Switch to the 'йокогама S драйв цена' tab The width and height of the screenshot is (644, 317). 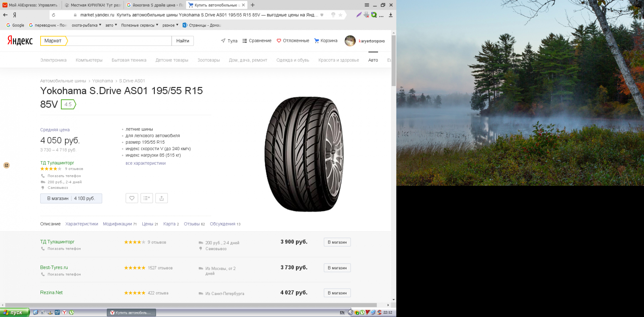click(155, 5)
